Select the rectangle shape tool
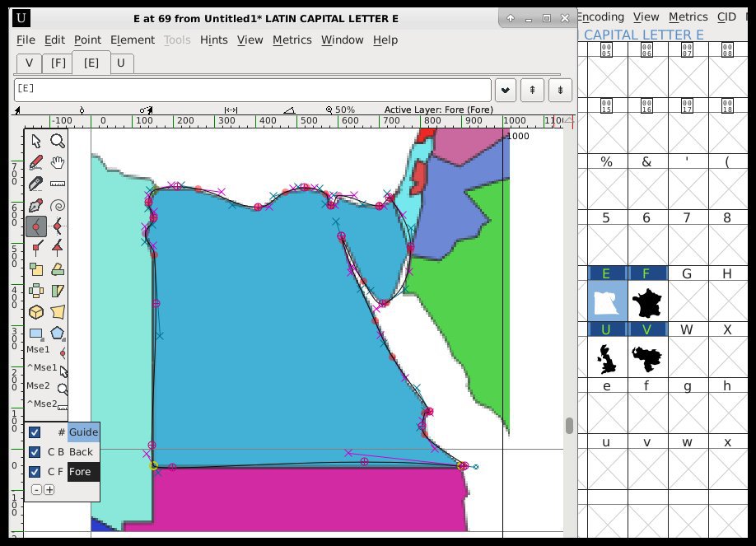 pos(36,334)
